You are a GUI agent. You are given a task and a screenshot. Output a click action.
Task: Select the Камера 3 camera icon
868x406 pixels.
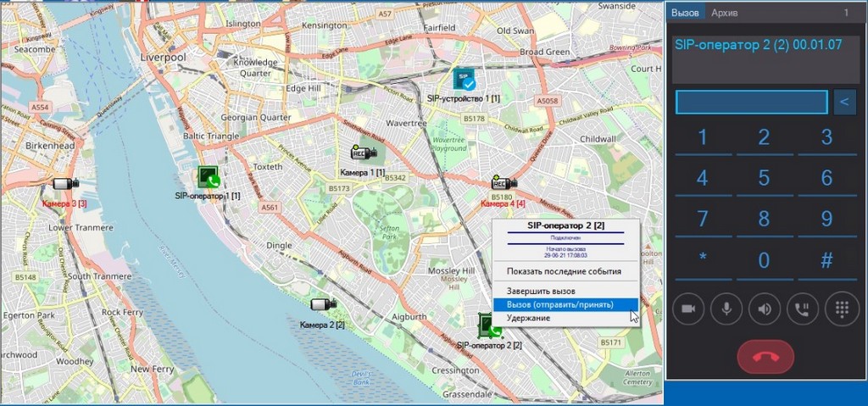[64, 184]
